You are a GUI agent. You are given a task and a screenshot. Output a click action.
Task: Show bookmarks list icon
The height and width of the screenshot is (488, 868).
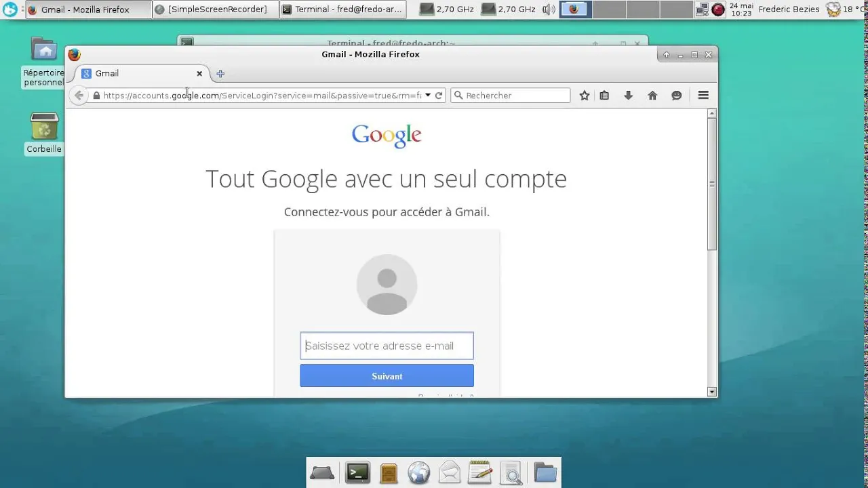(x=604, y=96)
